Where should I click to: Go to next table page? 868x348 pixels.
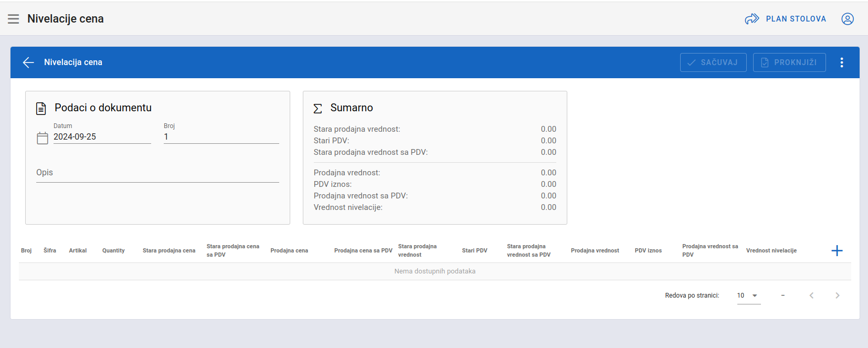[x=837, y=296]
